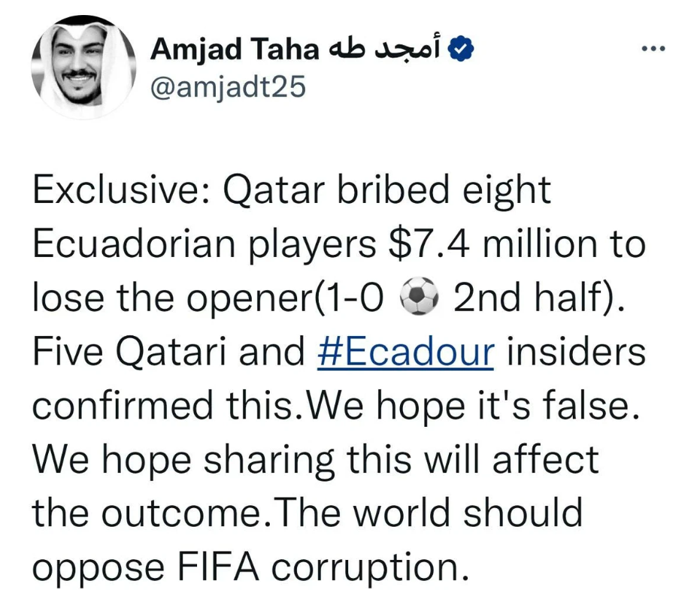Open the #Ecadour hashtag link
700x590 pixels.
click(x=406, y=352)
